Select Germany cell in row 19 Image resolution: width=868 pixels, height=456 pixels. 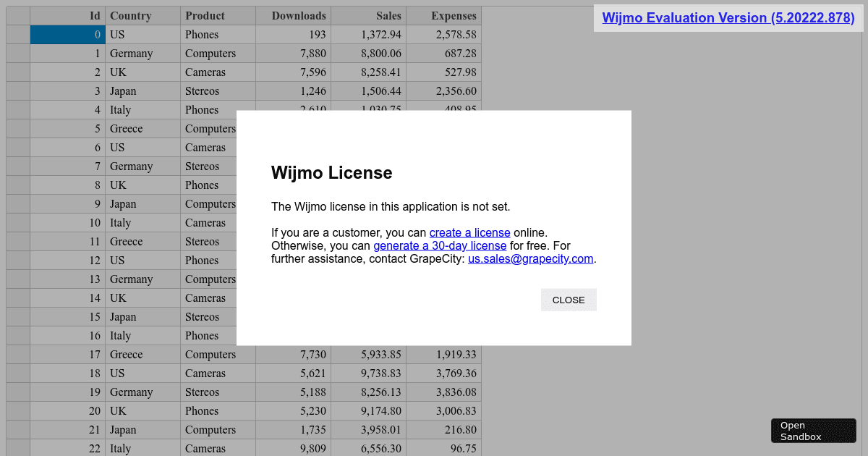tap(143, 392)
